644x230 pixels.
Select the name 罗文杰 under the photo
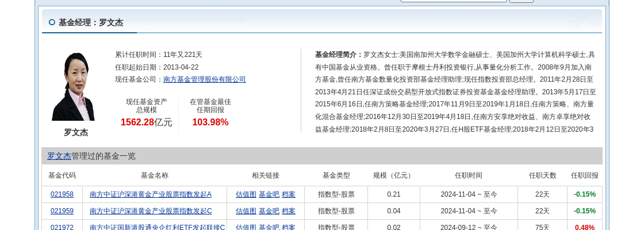click(x=76, y=133)
